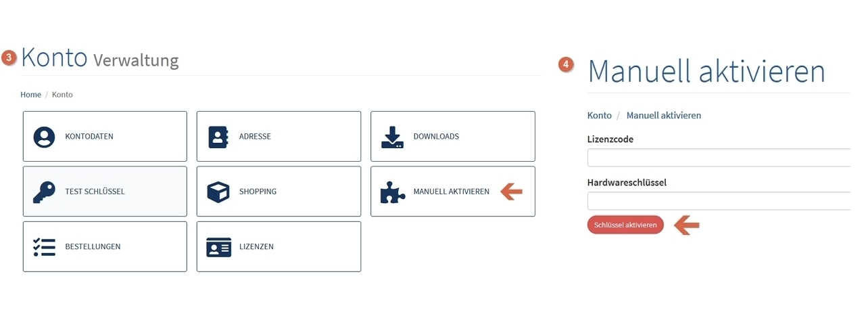The height and width of the screenshot is (333, 868).
Task: Click the Lizenzen ID card icon
Action: (x=218, y=247)
